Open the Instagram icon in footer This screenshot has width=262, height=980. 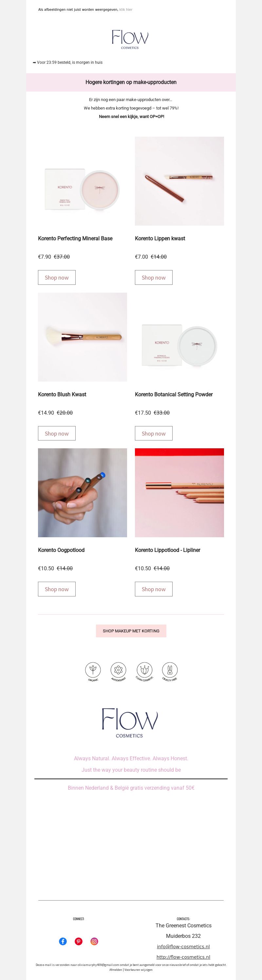click(x=94, y=941)
